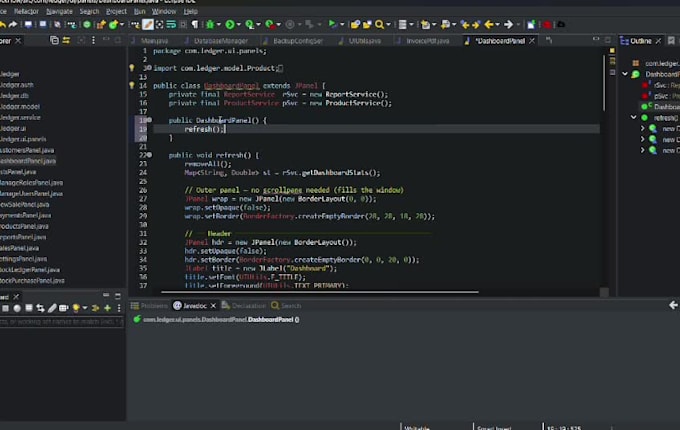
Task: Collapse the DashboardPanel class in Outline
Action: pos(625,74)
